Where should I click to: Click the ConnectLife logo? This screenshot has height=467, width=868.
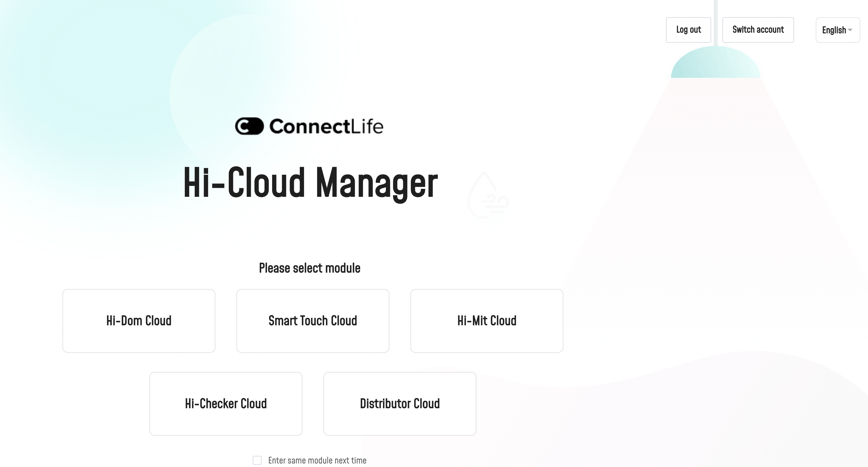pos(309,126)
